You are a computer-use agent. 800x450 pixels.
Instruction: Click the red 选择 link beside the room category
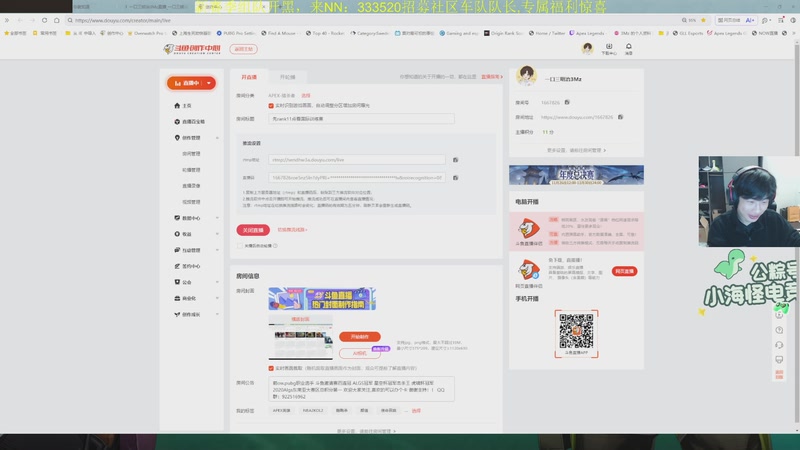(306, 95)
